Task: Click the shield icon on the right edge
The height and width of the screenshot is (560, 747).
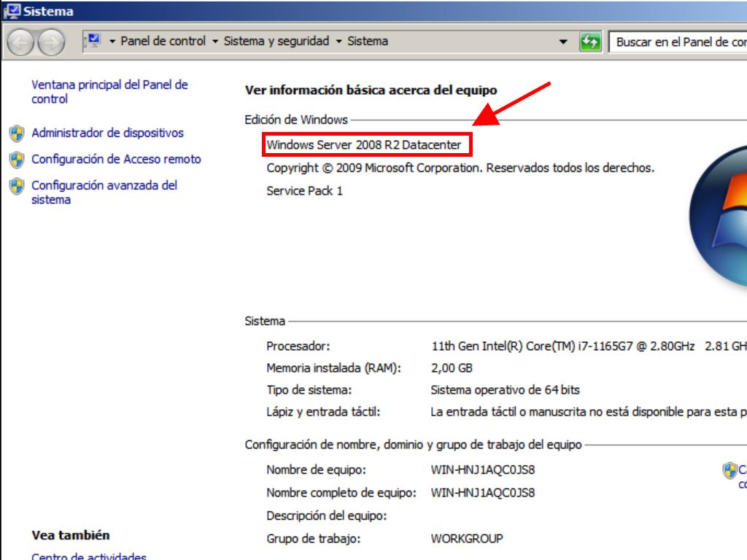Action: [729, 470]
